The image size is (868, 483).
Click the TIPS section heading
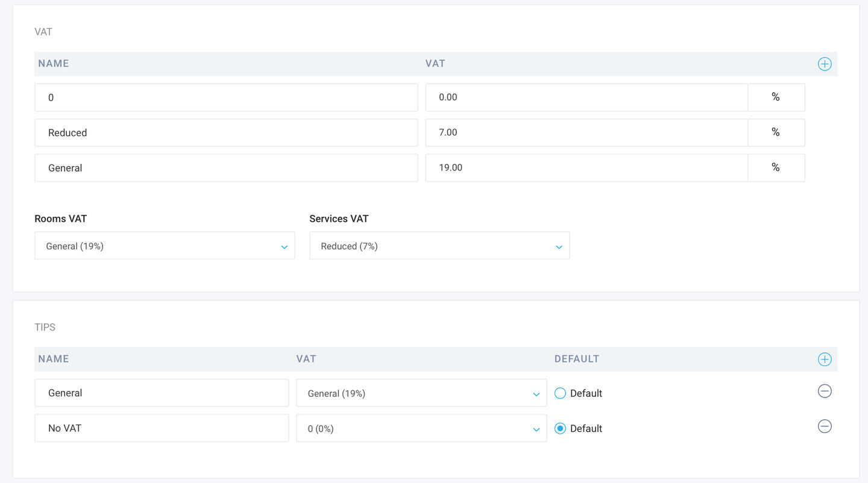[45, 327]
